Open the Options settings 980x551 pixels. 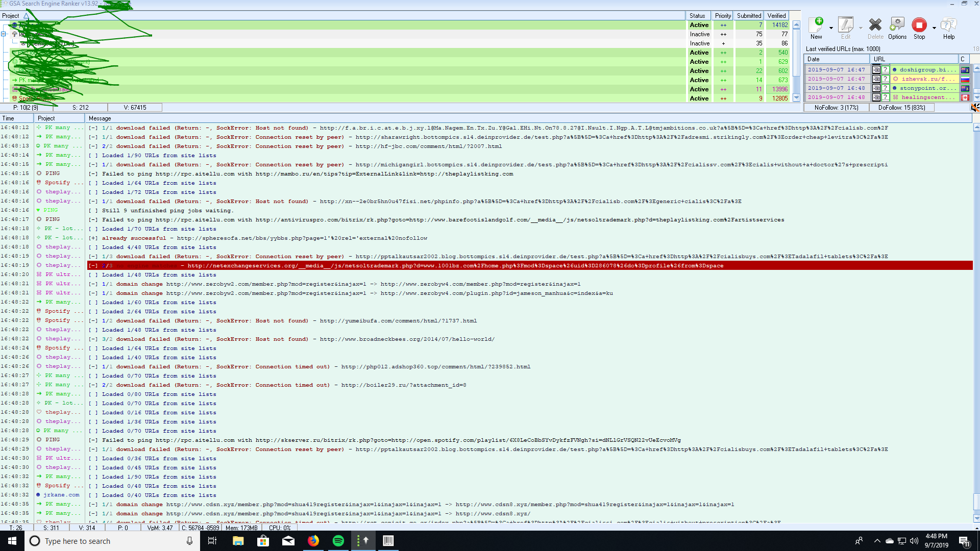point(897,28)
